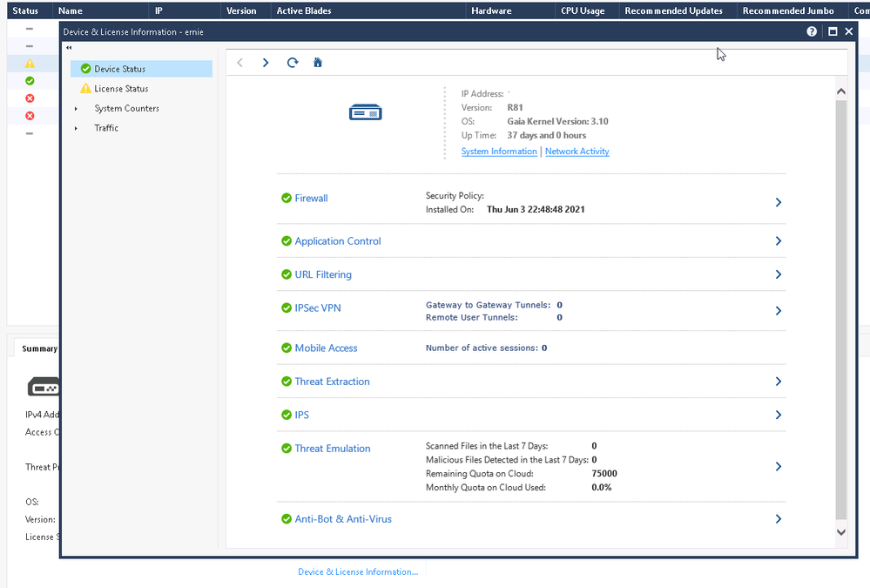The image size is (870, 588).
Task: Open Traffic section in sidebar
Action: click(x=106, y=128)
